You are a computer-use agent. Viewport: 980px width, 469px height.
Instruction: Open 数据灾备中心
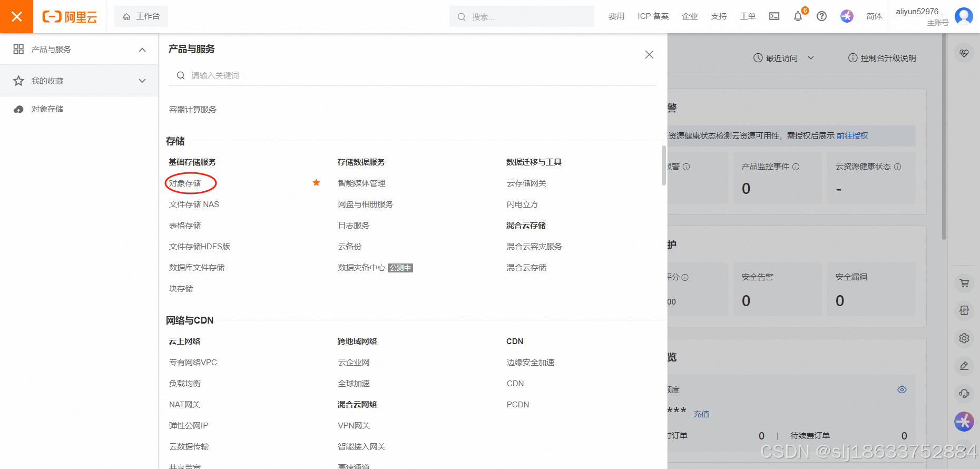point(361,268)
